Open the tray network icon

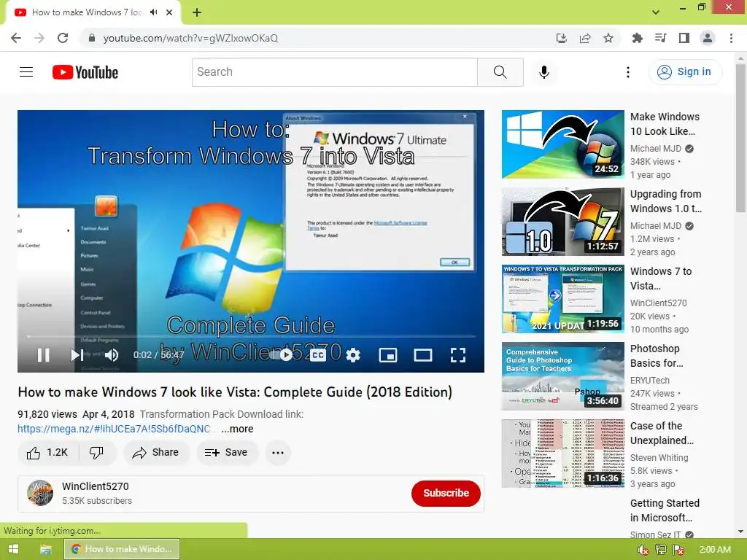pyautogui.click(x=661, y=550)
